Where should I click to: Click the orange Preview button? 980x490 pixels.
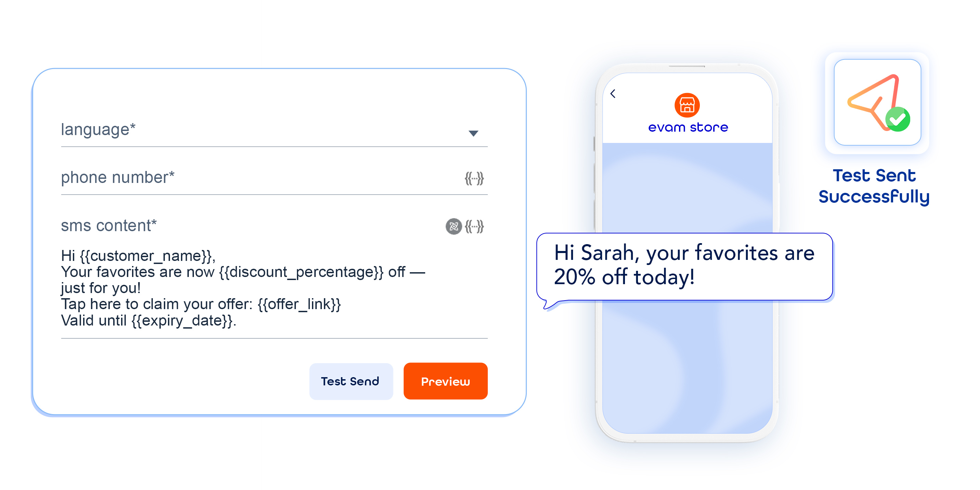click(445, 381)
